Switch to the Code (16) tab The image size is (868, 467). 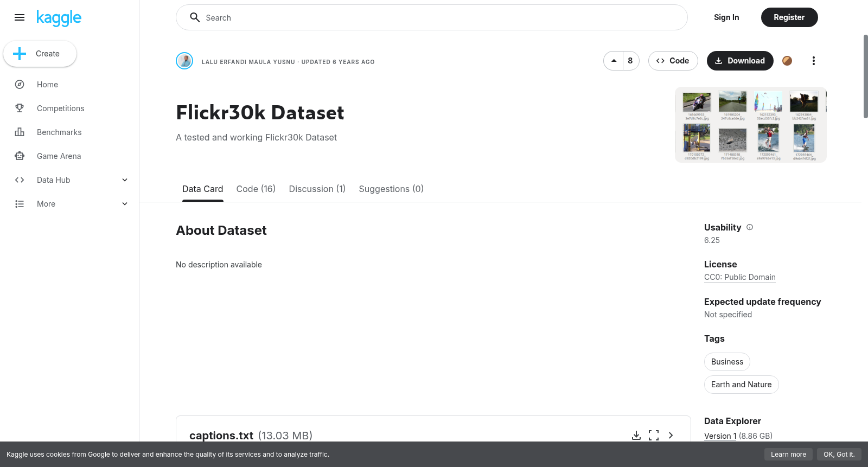coord(256,189)
